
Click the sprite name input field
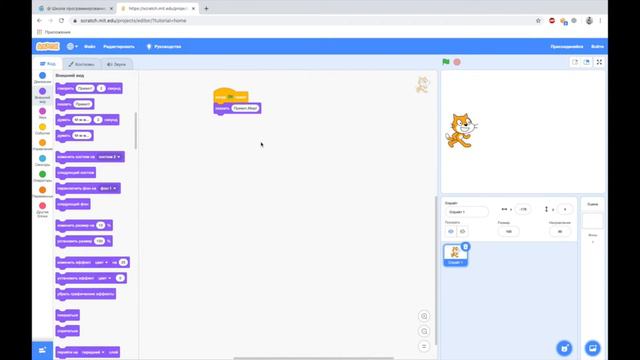click(467, 212)
